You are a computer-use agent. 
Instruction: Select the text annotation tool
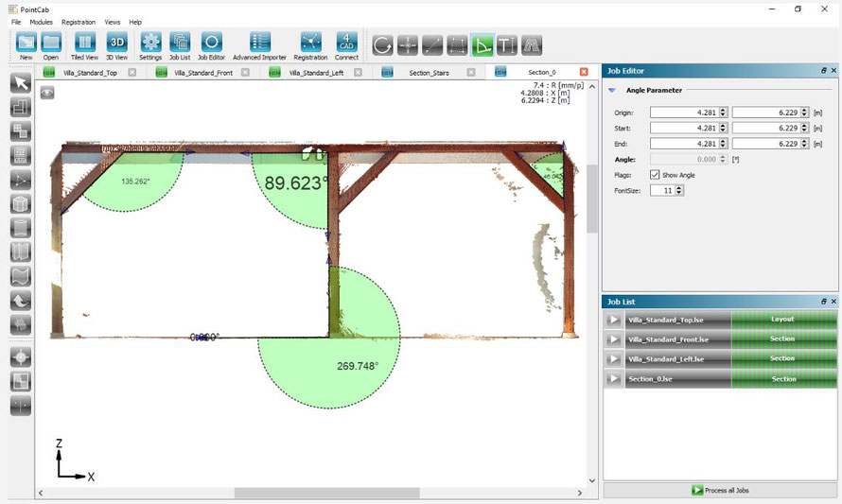(x=506, y=45)
